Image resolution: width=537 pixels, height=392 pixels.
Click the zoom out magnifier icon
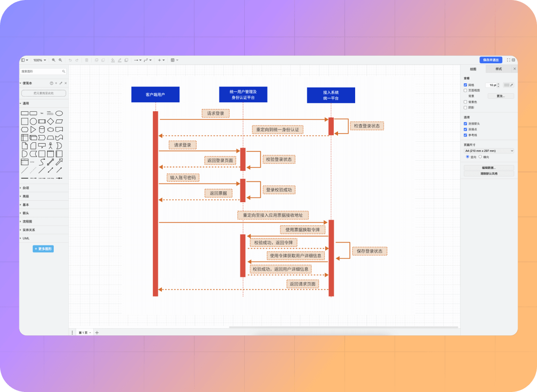[60, 60]
